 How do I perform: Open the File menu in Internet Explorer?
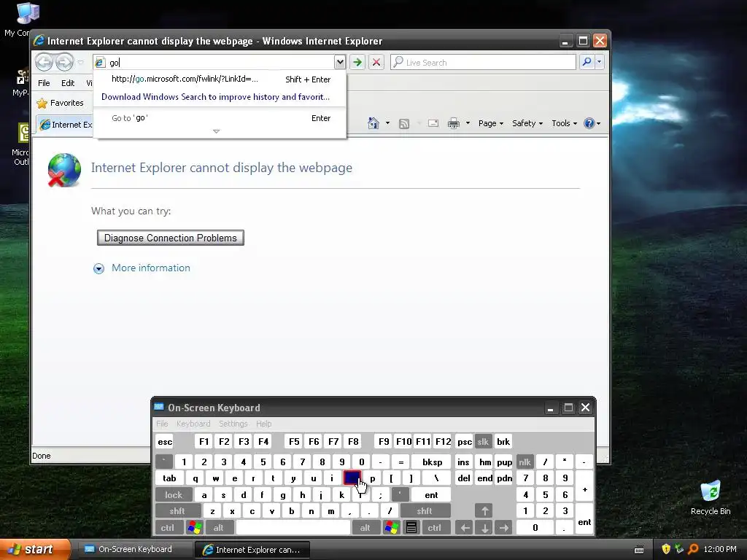(x=44, y=83)
